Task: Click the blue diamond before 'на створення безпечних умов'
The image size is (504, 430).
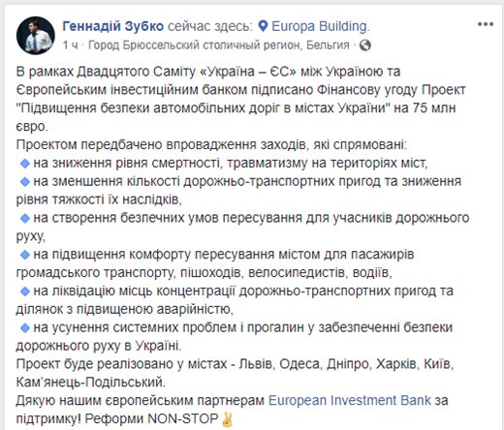Action: click(25, 219)
